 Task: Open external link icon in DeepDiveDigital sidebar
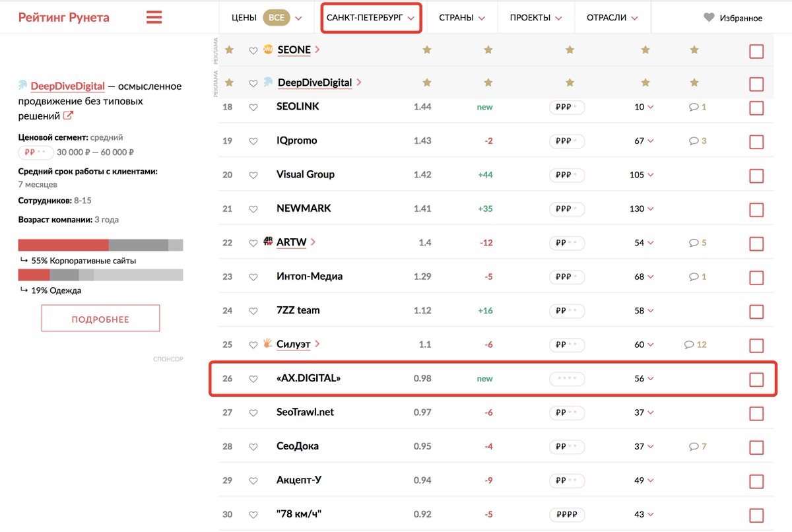coord(68,116)
